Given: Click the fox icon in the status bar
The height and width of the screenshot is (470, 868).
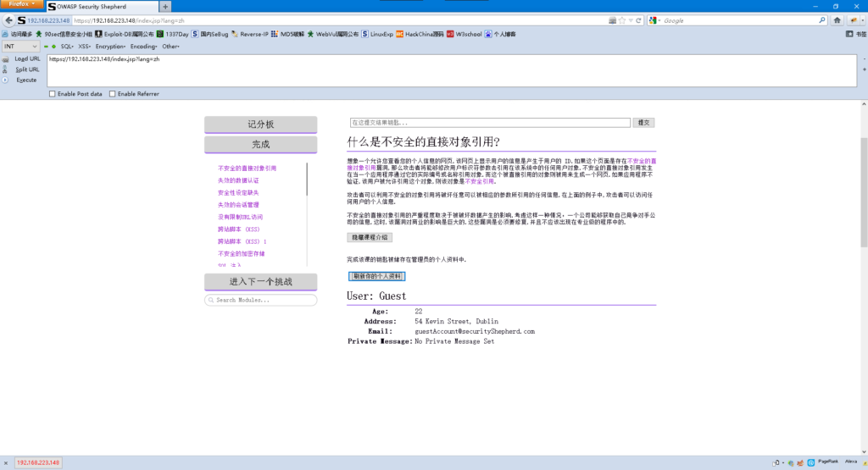Looking at the screenshot, I should pos(800,463).
